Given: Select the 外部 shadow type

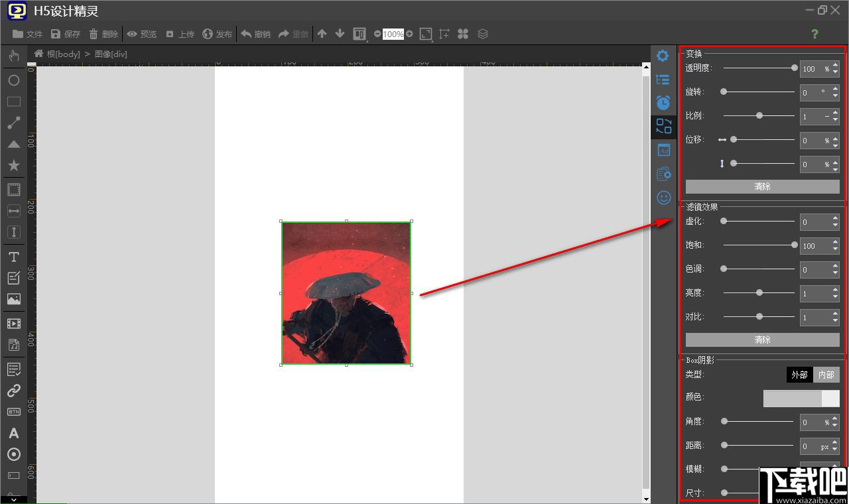Looking at the screenshot, I should pyautogui.click(x=799, y=375).
